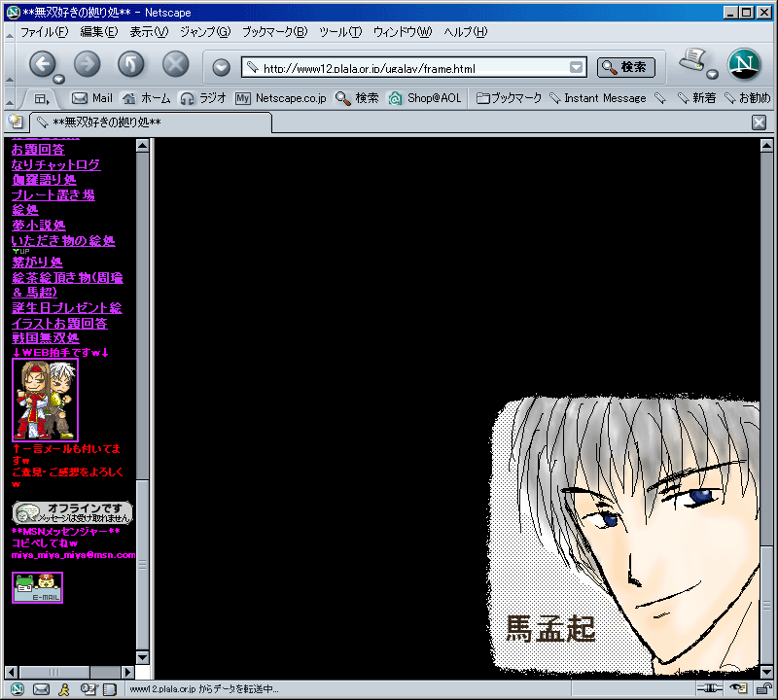
Task: Click the left frame scroll down arrow
Action: pyautogui.click(x=142, y=657)
